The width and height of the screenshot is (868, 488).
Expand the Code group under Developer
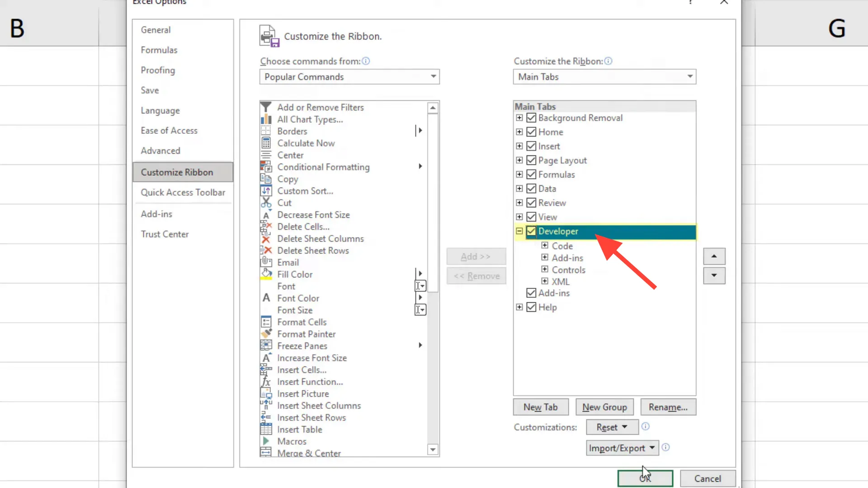[544, 245]
